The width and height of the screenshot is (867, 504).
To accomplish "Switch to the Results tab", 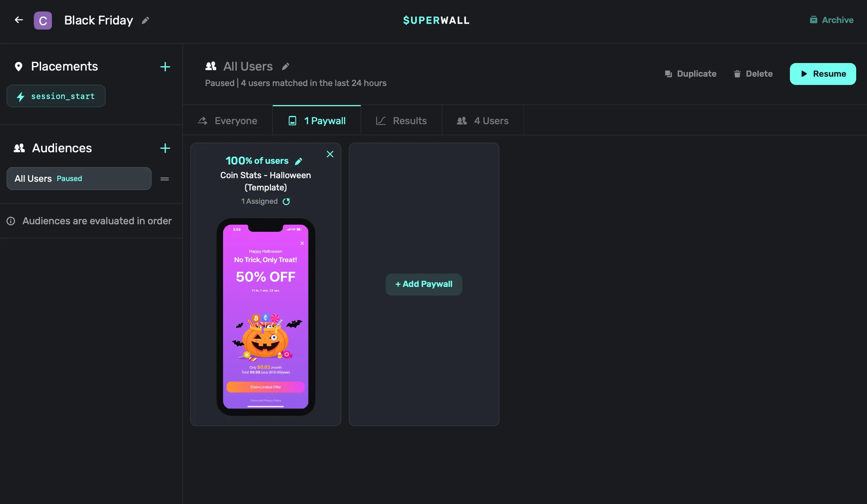I will click(x=401, y=121).
